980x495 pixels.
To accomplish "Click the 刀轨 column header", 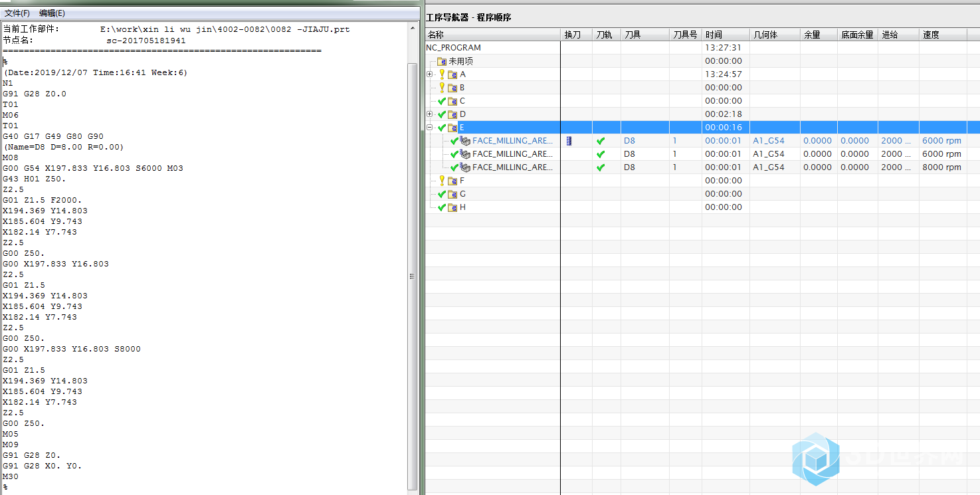I will (x=607, y=35).
